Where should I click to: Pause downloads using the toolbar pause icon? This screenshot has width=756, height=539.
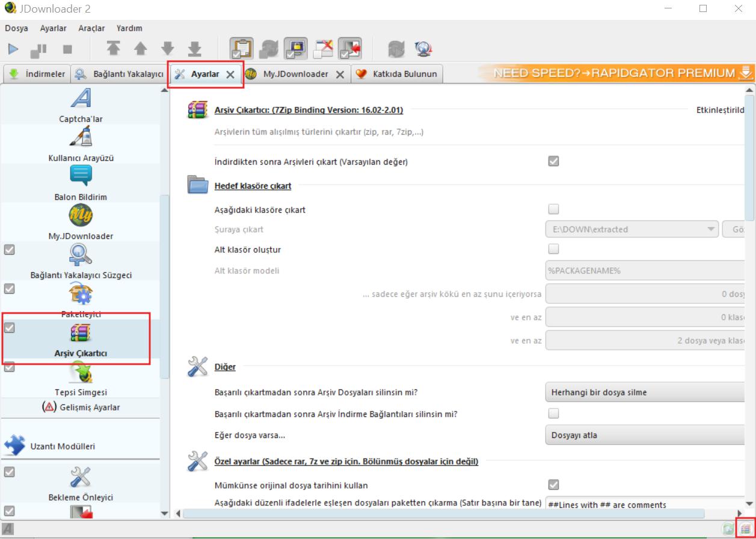pos(38,49)
